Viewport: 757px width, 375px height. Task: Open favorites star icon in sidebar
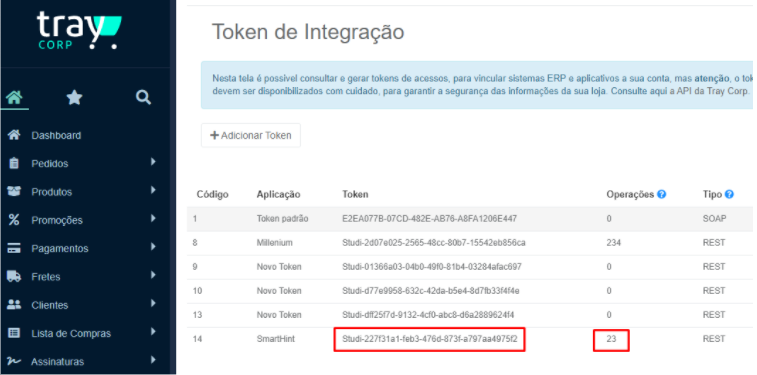[x=74, y=98]
